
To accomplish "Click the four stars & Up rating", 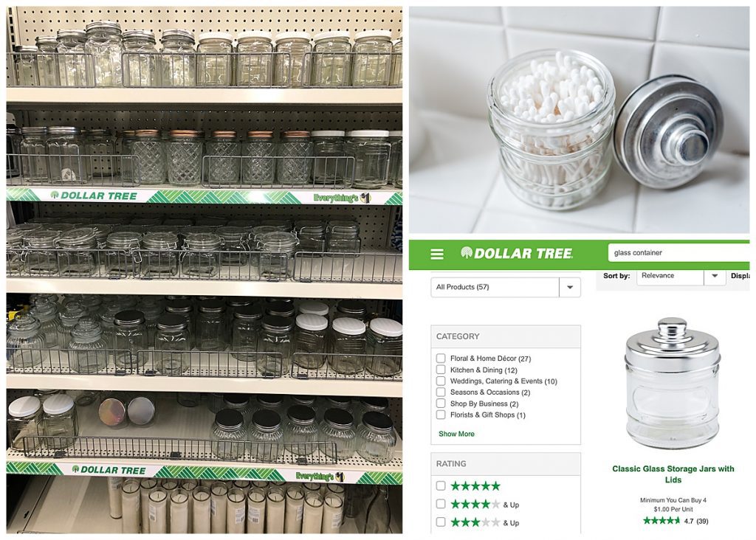I will pos(484,505).
